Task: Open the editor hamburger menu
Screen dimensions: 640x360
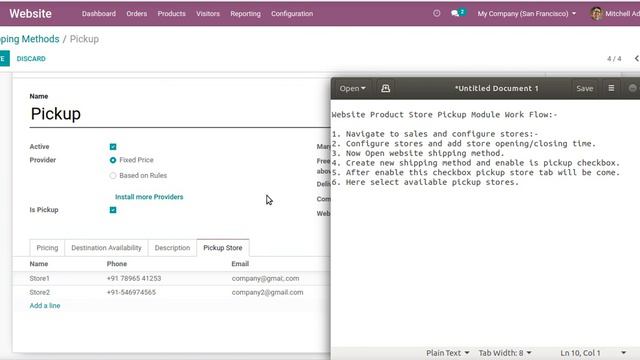Action: point(611,88)
